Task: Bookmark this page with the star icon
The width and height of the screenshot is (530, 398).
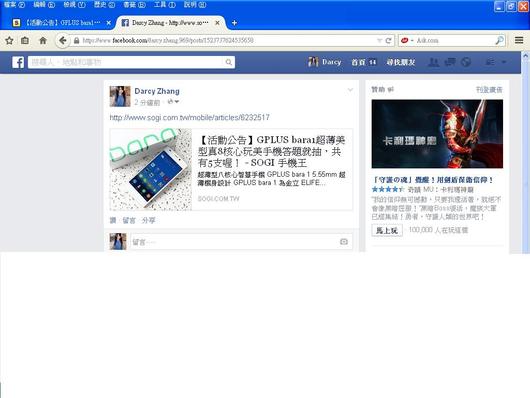Action: point(9,41)
